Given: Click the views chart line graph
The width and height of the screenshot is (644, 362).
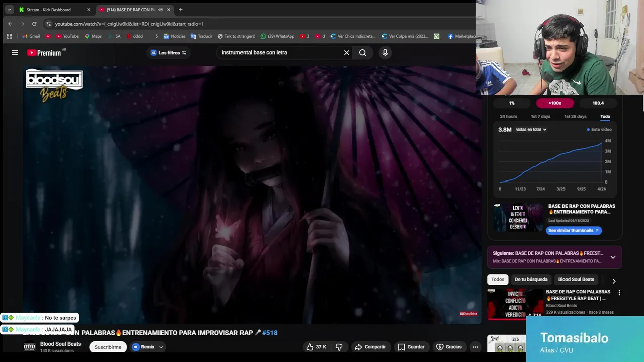Looking at the screenshot, I should 551,162.
